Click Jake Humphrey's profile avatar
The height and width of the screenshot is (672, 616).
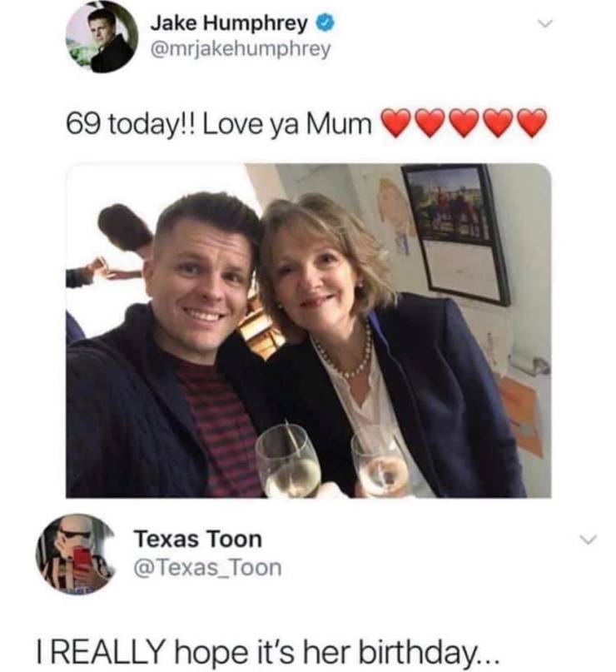[102, 37]
